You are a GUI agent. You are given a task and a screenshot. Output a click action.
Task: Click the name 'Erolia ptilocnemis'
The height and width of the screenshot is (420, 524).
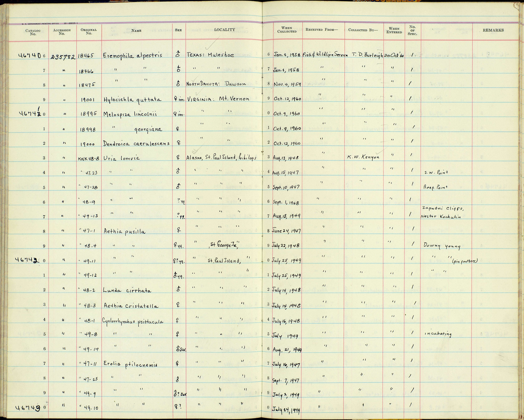click(x=131, y=365)
